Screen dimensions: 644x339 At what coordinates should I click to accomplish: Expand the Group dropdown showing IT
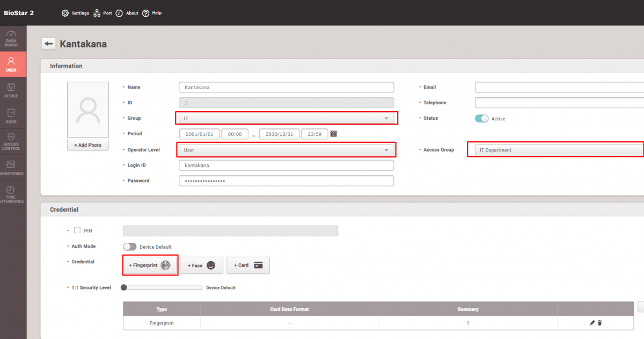[x=287, y=118]
